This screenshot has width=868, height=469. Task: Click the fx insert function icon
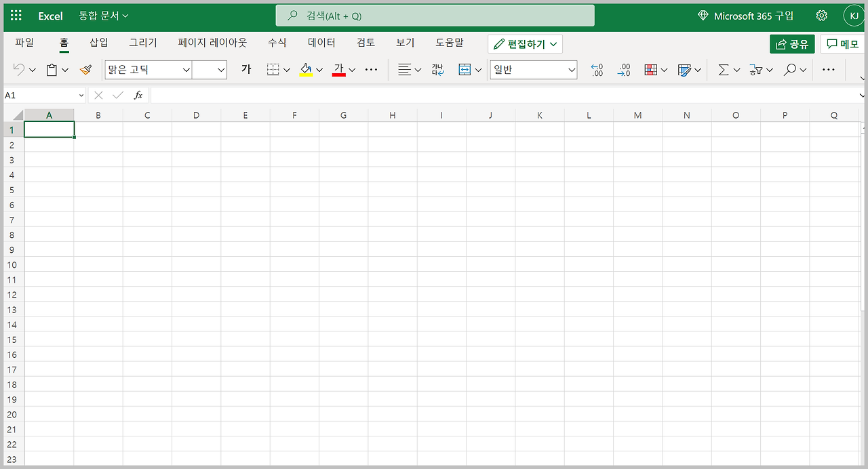pyautogui.click(x=138, y=96)
